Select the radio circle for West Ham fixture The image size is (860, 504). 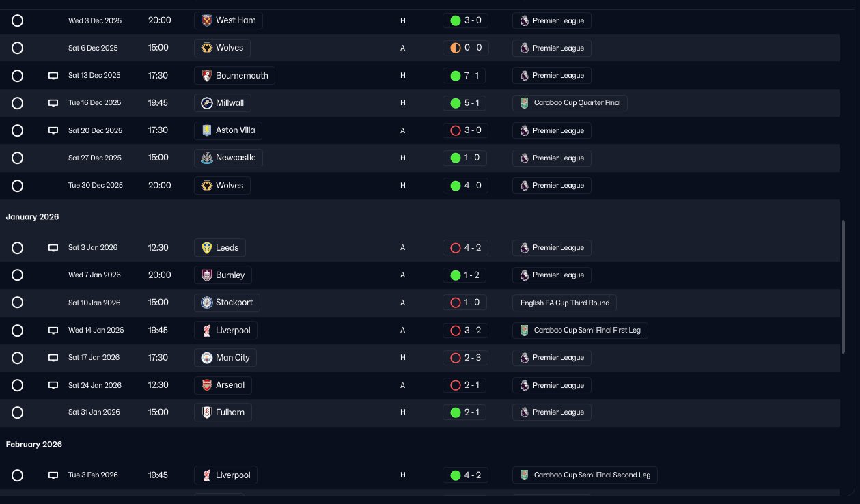point(18,20)
